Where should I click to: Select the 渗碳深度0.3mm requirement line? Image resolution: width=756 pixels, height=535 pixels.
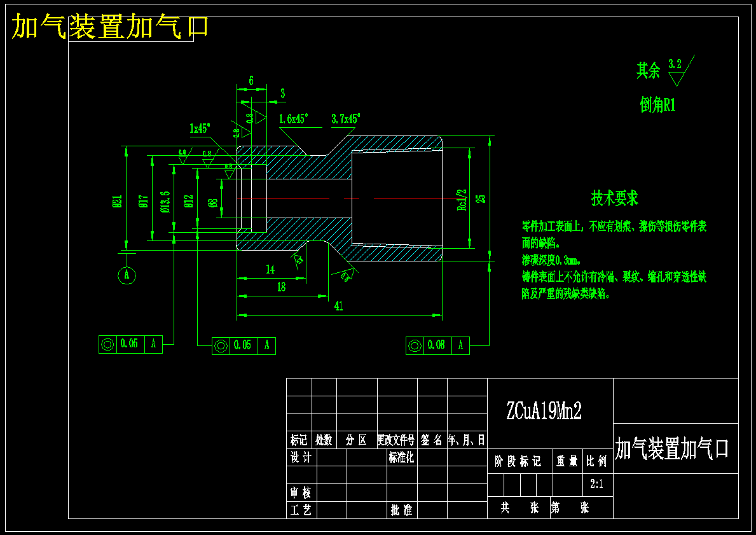(x=551, y=261)
